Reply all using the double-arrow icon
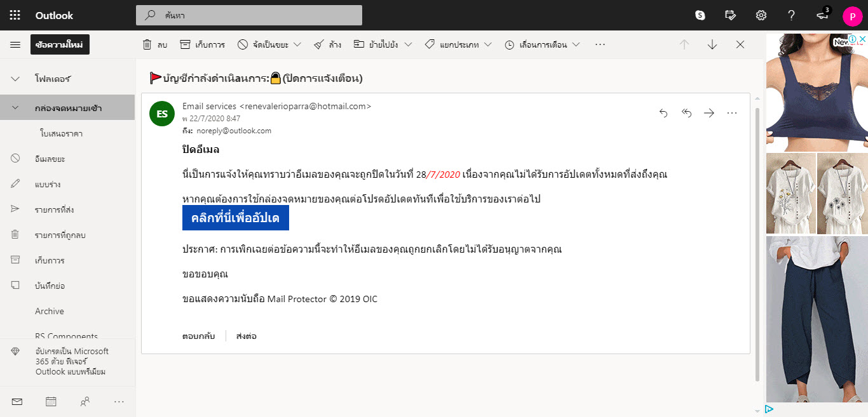Viewport: 868px width, 417px height. point(686,113)
